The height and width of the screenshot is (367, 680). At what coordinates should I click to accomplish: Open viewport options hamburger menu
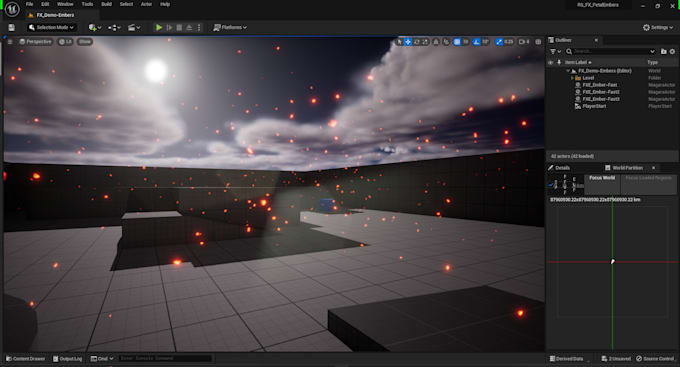pyautogui.click(x=10, y=42)
